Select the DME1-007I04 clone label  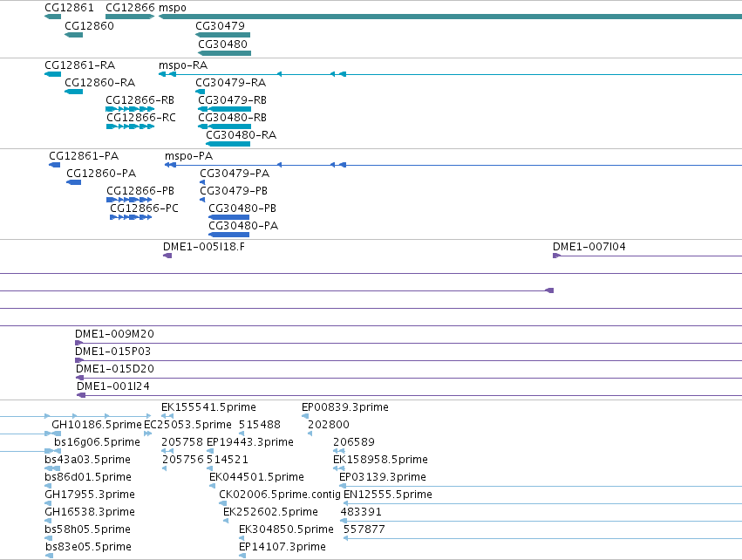[589, 247]
